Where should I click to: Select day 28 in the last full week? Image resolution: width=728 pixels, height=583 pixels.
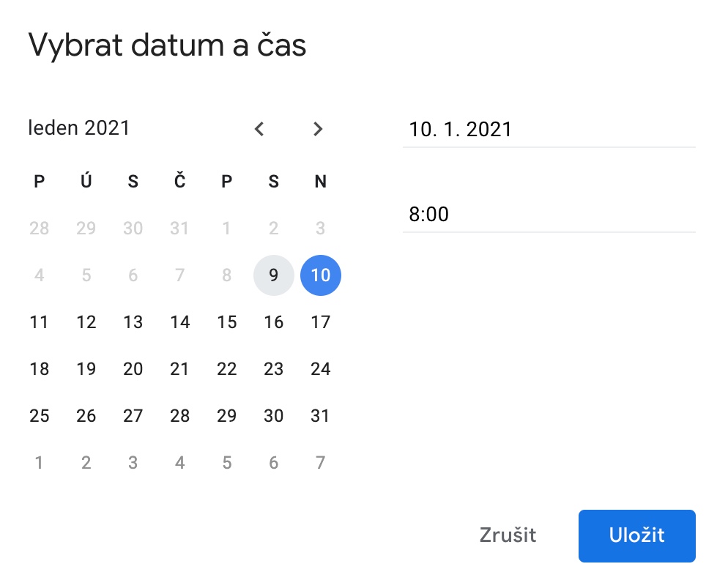click(180, 416)
